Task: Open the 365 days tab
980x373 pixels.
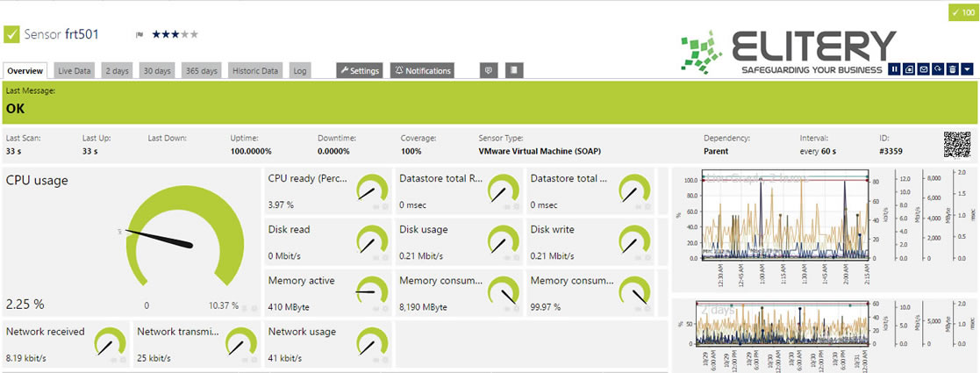Action: point(202,70)
